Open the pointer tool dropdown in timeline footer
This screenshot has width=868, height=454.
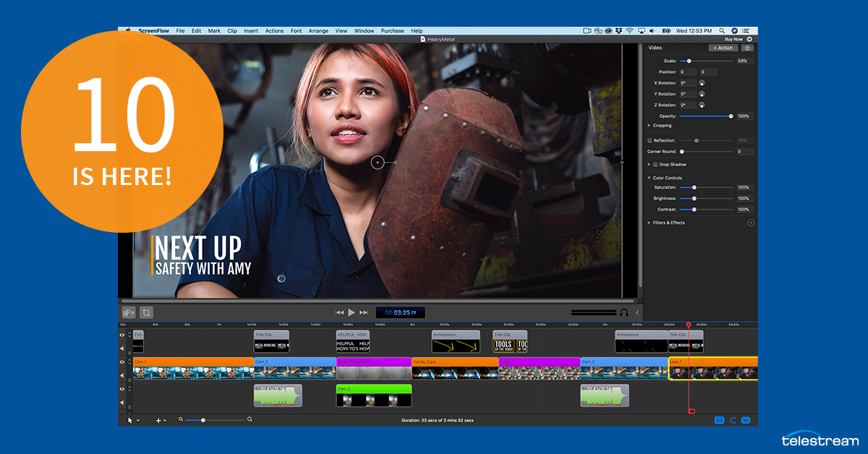[133, 420]
